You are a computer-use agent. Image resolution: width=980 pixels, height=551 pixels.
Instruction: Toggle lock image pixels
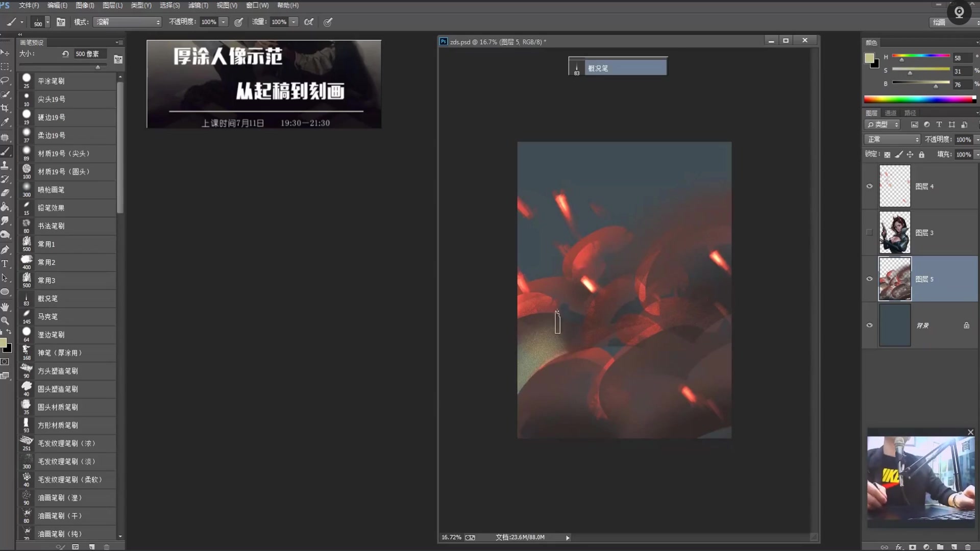[899, 155]
